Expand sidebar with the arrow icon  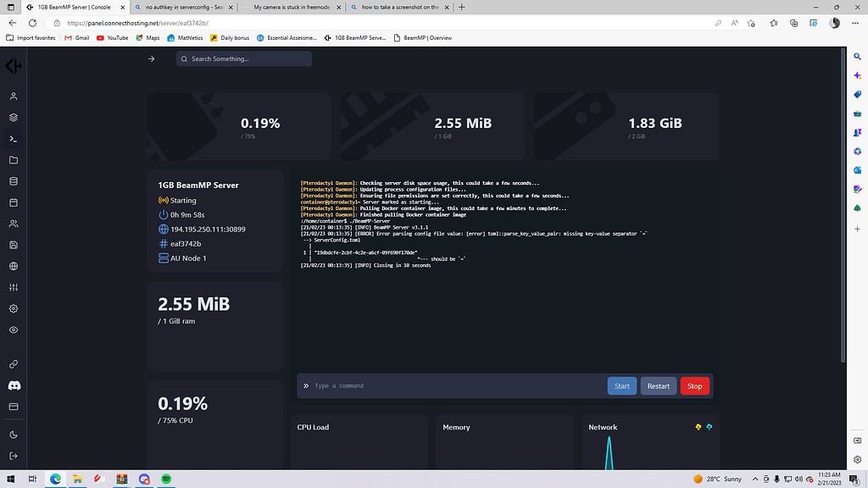point(152,58)
